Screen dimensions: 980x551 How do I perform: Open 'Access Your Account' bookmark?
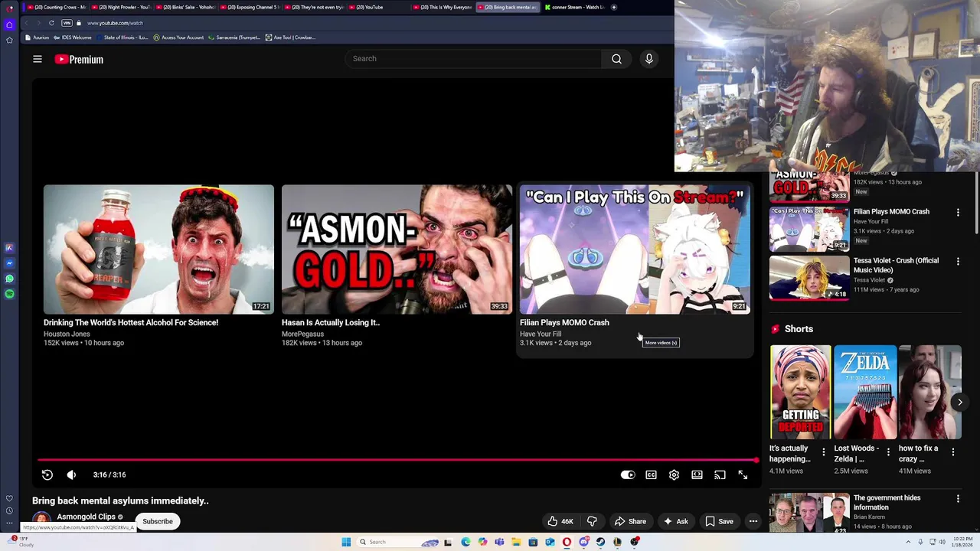(x=178, y=37)
